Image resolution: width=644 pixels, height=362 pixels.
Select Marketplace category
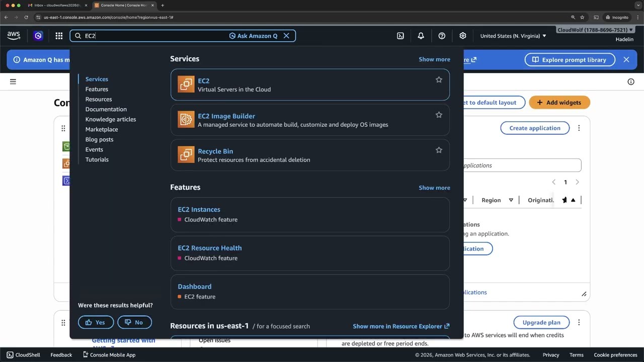pos(102,129)
